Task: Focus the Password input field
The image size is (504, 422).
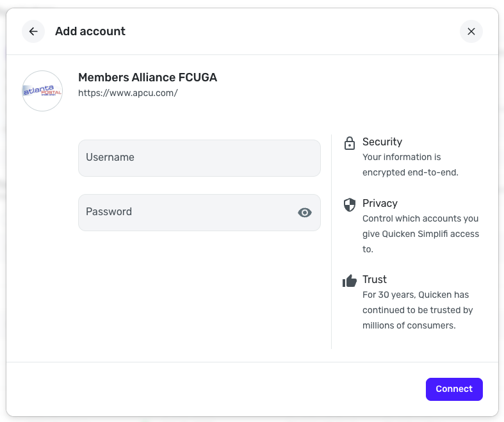Action: click(186, 213)
